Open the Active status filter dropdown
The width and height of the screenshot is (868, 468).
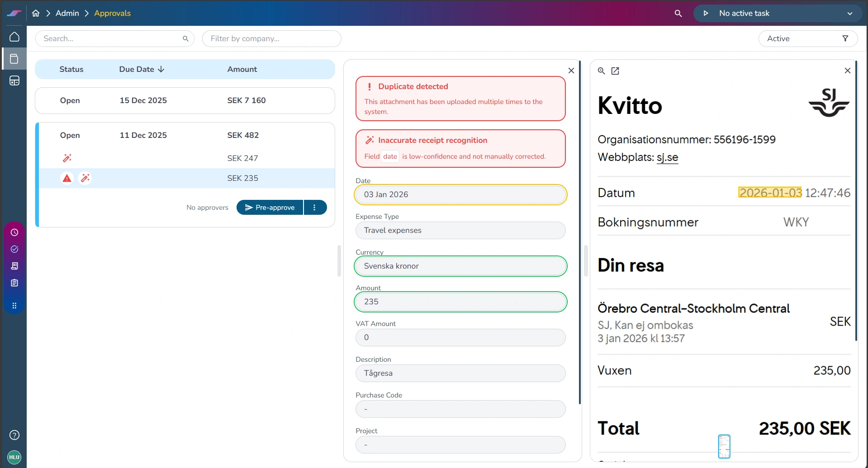[x=808, y=38]
